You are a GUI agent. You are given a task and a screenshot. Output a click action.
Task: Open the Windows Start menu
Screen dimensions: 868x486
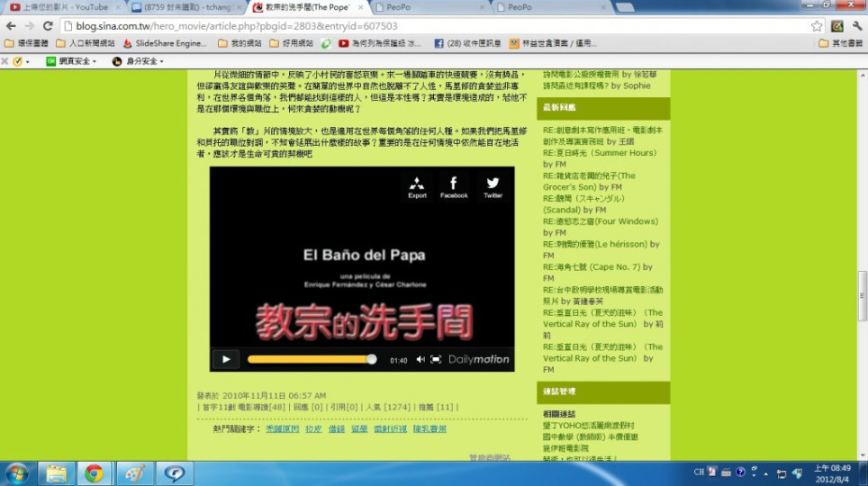coord(16,473)
